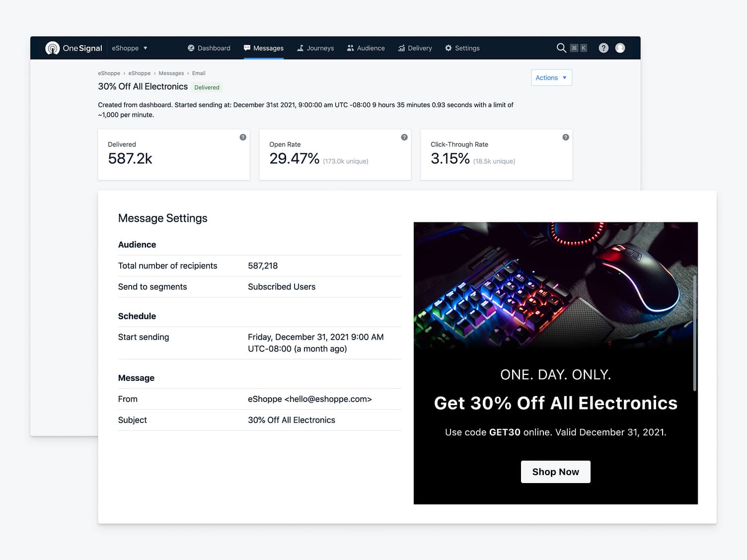The width and height of the screenshot is (747, 560).
Task: Open the Settings tab
Action: [x=462, y=48]
